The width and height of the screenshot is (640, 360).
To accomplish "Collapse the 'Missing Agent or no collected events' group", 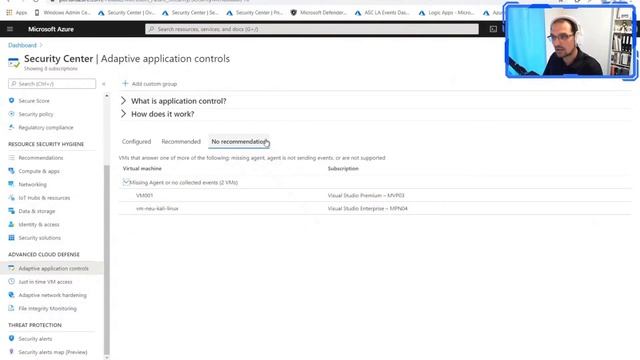I will [126, 182].
